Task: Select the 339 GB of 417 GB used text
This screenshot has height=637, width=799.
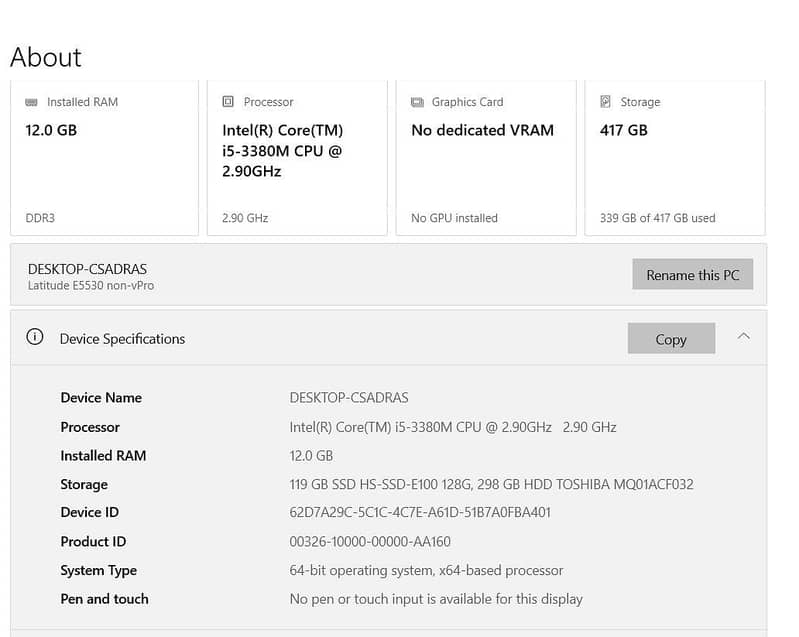Action: pyautogui.click(x=657, y=218)
